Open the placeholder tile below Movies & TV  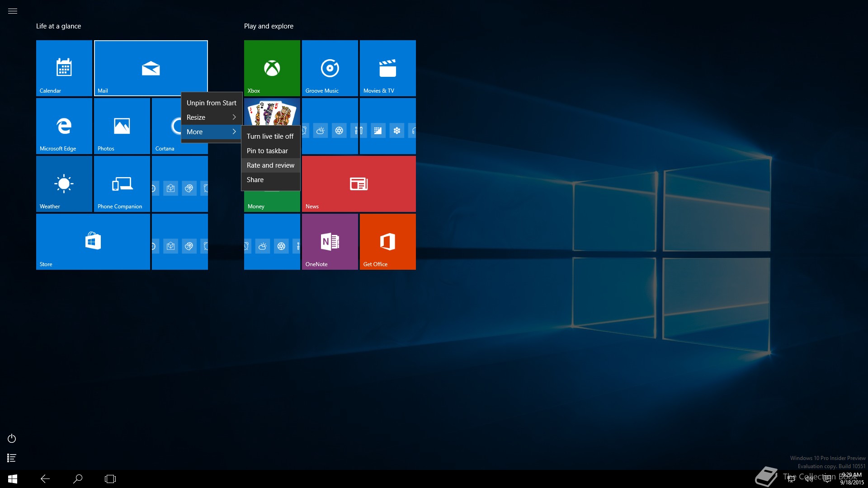point(388,126)
